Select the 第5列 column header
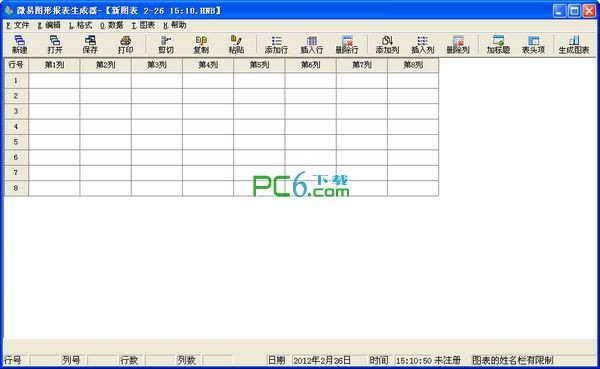Image resolution: width=600 pixels, height=369 pixels. point(259,65)
